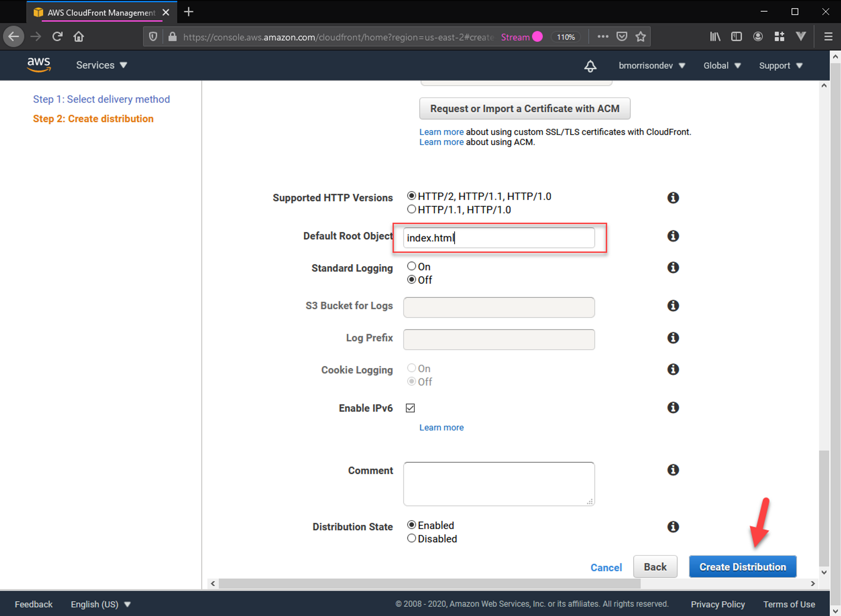Click info icon for Default Root Object
The image size is (841, 616).
(673, 236)
